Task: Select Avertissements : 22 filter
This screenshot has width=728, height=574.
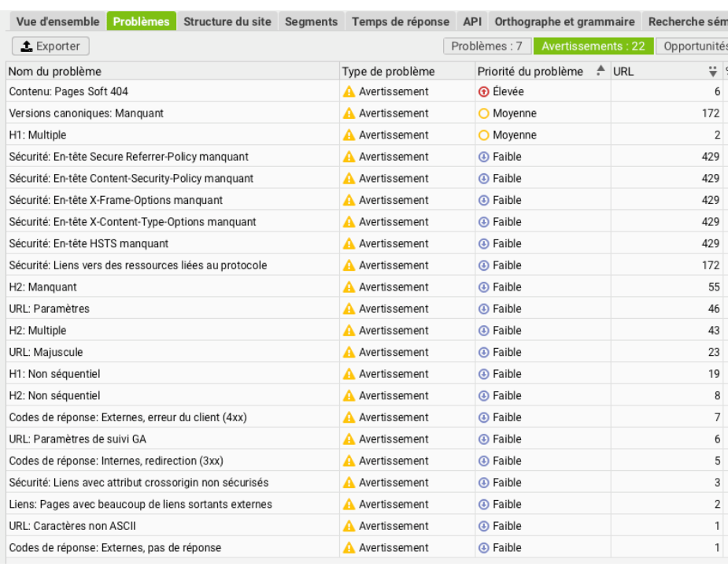Action: point(593,46)
